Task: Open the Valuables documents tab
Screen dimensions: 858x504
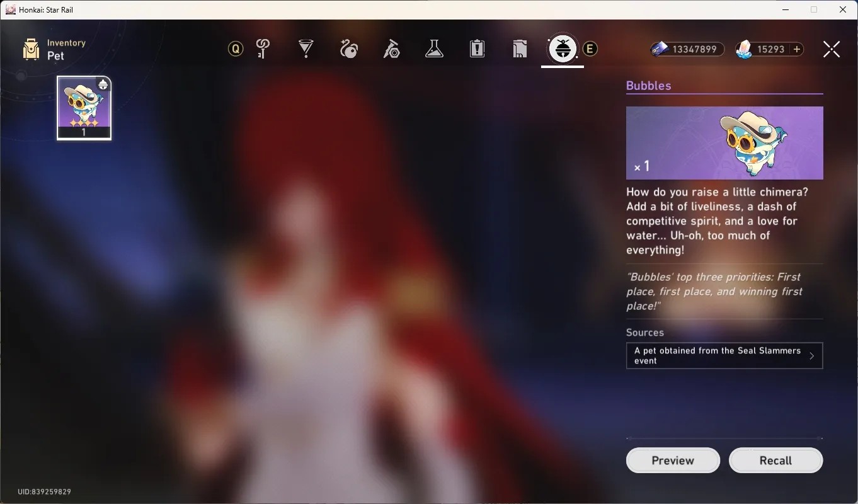Action: (520, 49)
